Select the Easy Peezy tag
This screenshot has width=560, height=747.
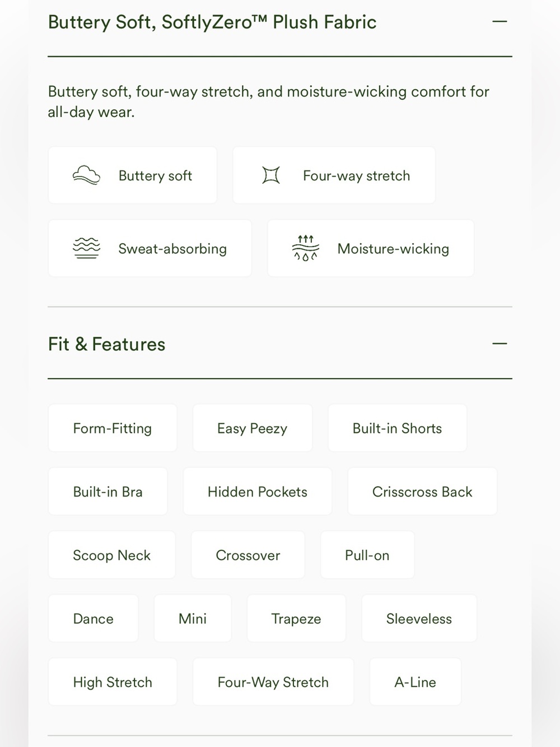click(x=253, y=428)
